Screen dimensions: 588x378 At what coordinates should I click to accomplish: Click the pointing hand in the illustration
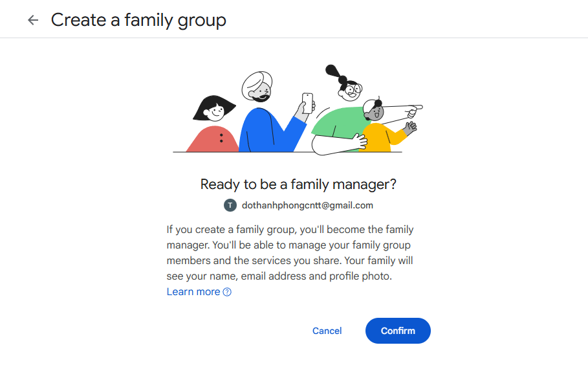tap(413, 111)
